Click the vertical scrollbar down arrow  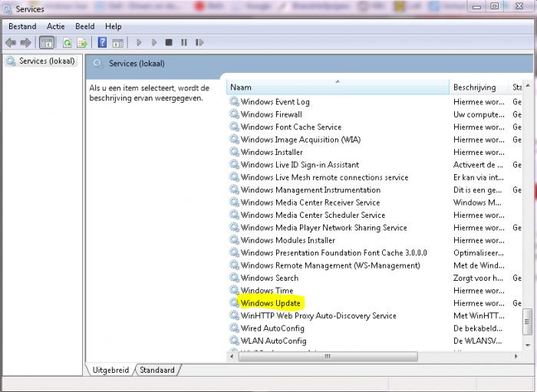(528, 345)
